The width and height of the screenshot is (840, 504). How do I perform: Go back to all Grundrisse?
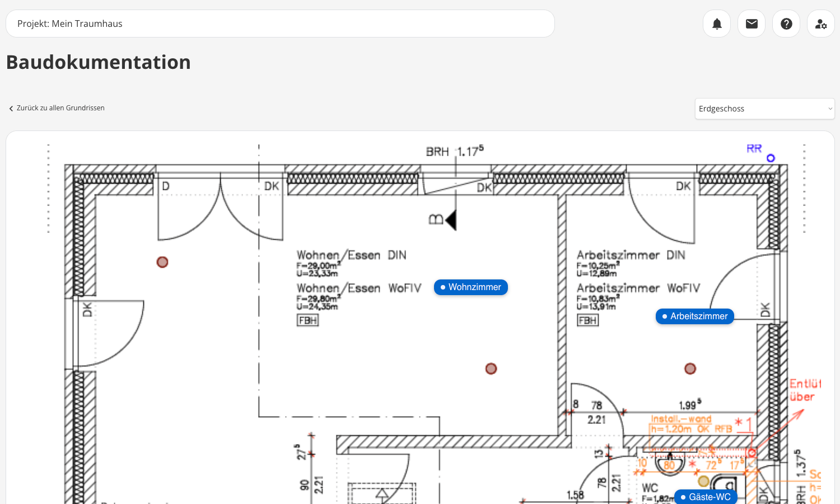click(x=60, y=108)
